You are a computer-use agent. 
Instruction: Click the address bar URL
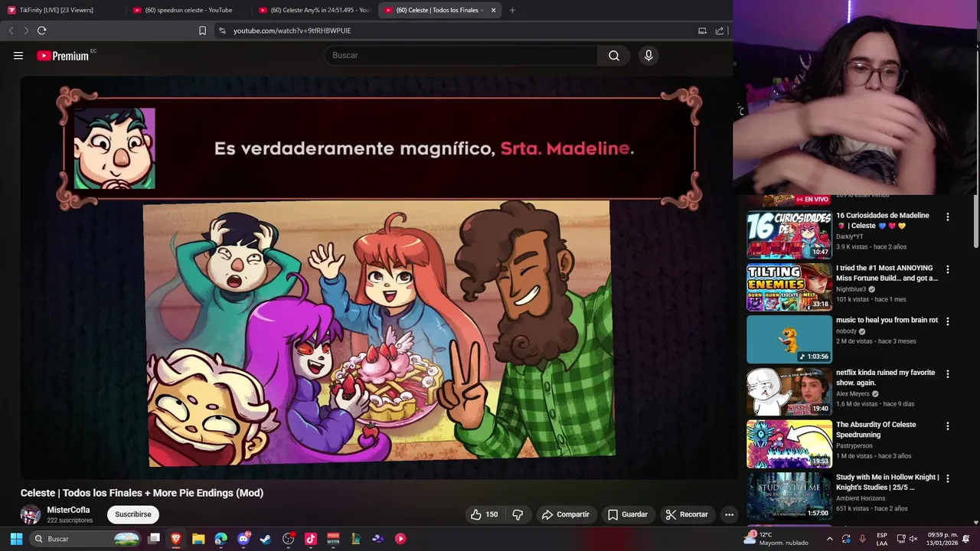click(x=292, y=31)
